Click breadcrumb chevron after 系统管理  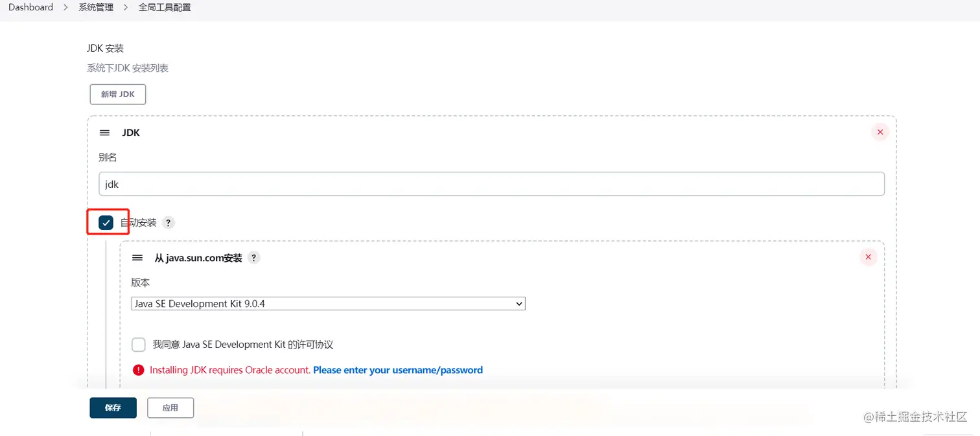(x=126, y=8)
